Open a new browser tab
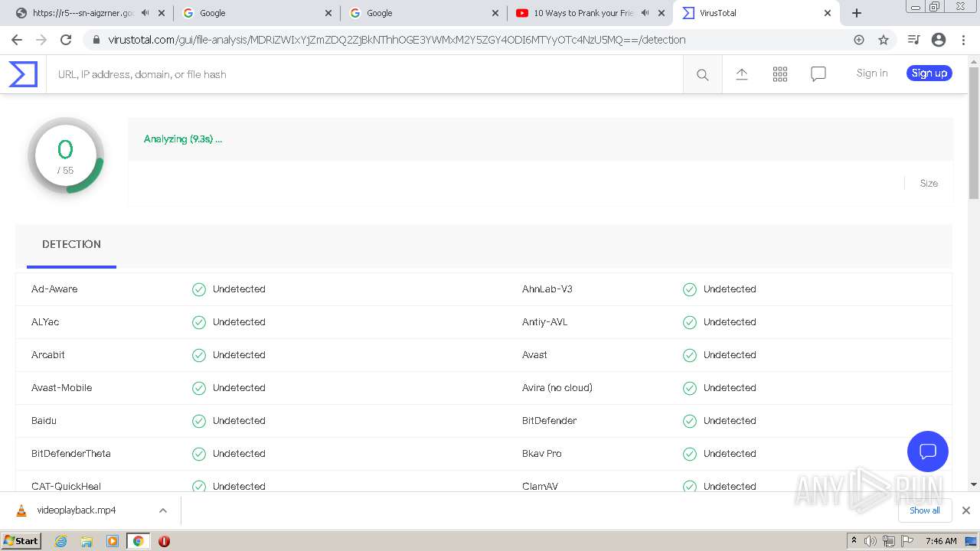Screen dimensions: 980x551 point(857,13)
